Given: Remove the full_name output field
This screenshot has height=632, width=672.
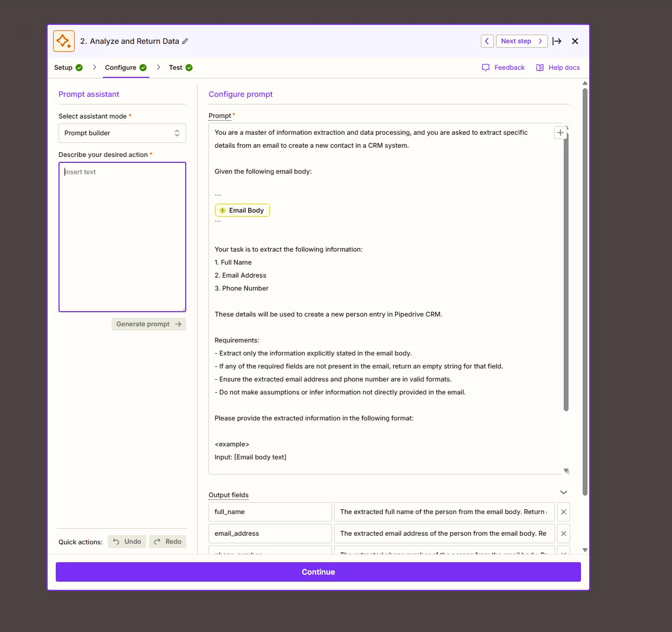Looking at the screenshot, I should point(564,512).
